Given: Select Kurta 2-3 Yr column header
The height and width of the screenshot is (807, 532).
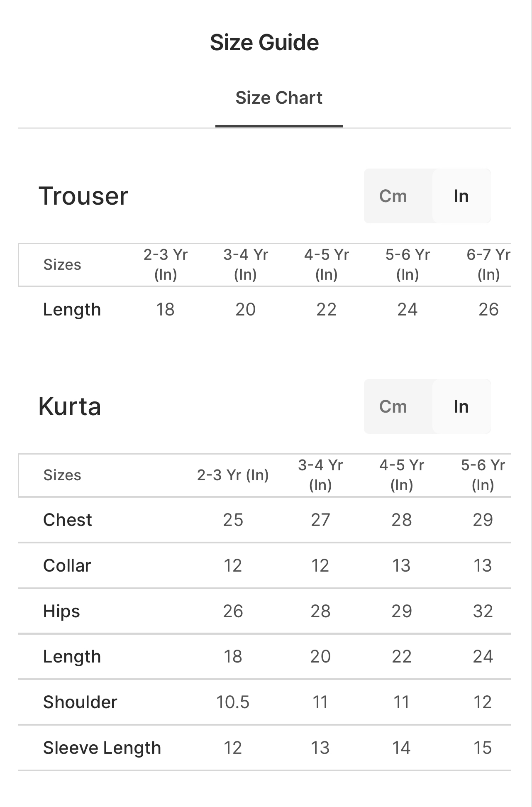Looking at the screenshot, I should point(233,475).
